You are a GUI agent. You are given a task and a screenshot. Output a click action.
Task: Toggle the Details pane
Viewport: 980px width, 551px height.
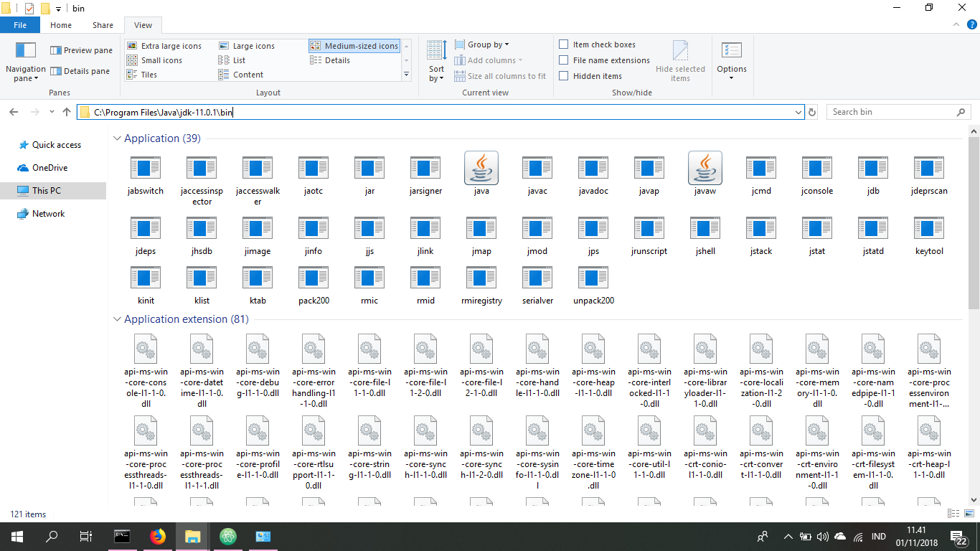click(80, 71)
